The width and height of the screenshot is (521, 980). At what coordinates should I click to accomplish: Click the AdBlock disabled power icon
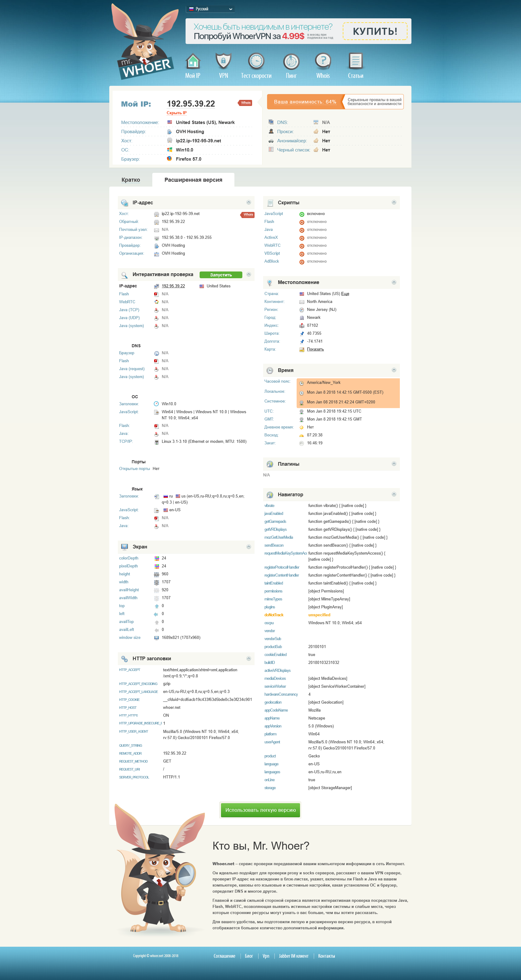click(x=302, y=262)
